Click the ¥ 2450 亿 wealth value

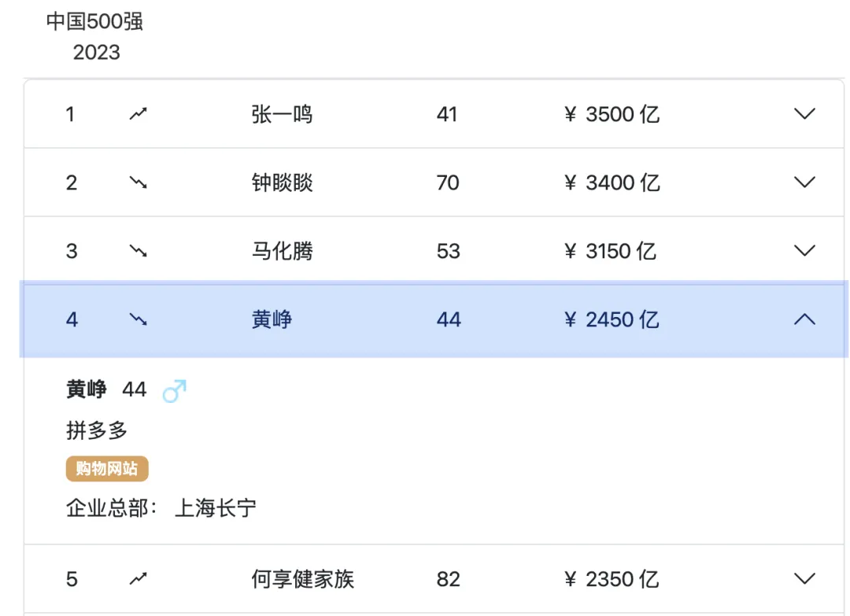click(x=612, y=319)
